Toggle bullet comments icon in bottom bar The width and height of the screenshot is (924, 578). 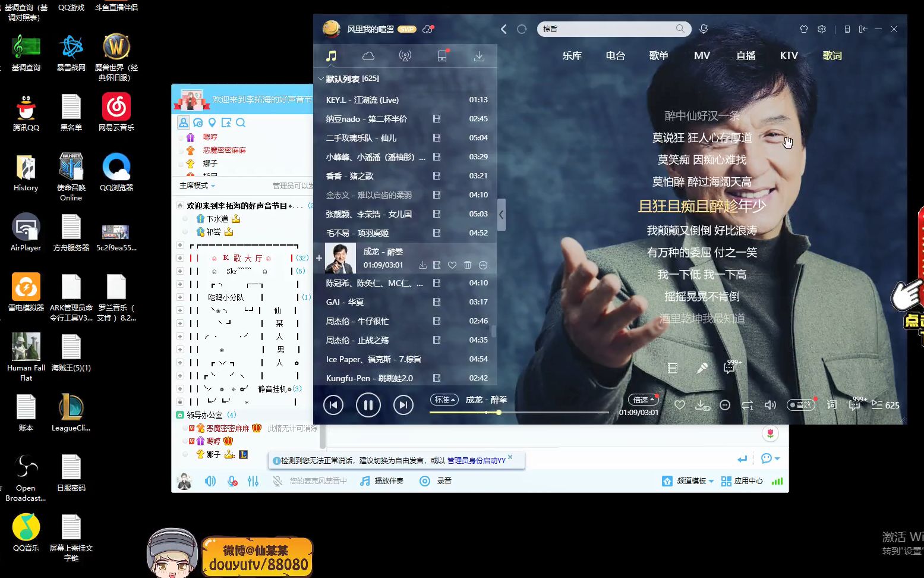(856, 404)
